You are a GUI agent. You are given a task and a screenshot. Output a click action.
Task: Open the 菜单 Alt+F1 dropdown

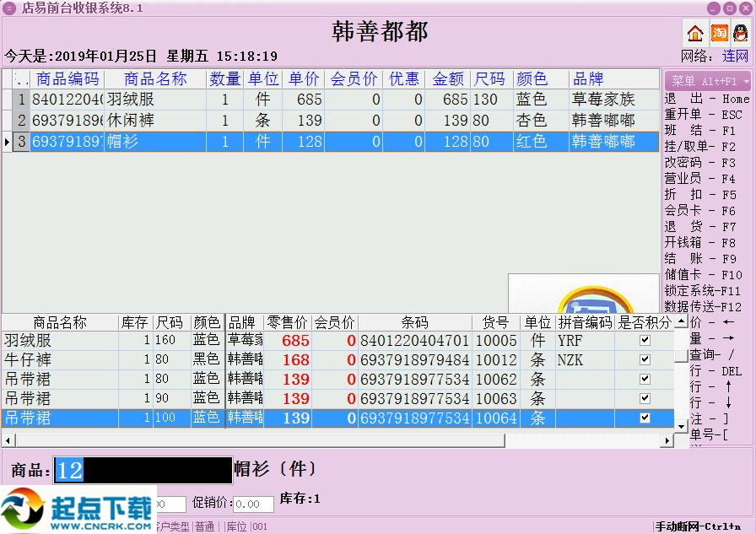tap(706, 81)
